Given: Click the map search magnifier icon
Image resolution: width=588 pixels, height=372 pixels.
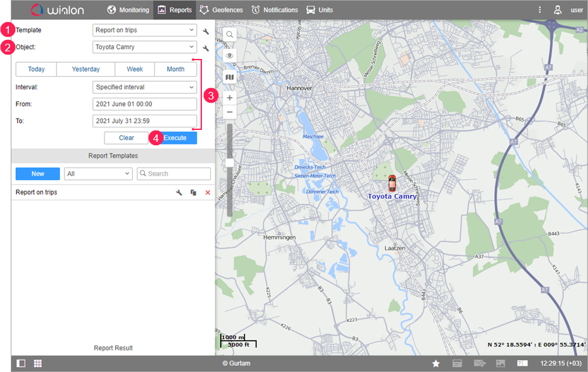Looking at the screenshot, I should (x=230, y=34).
